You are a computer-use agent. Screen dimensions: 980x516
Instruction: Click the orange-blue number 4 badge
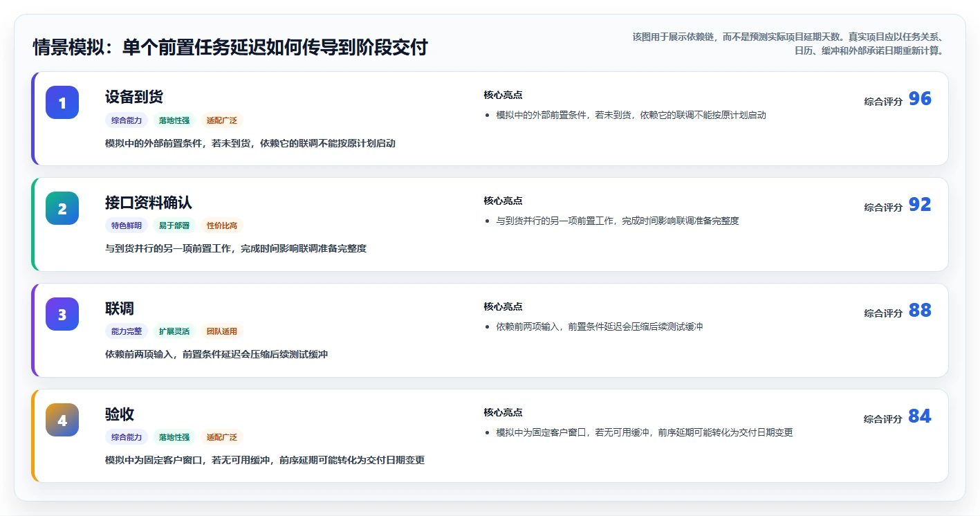62,420
